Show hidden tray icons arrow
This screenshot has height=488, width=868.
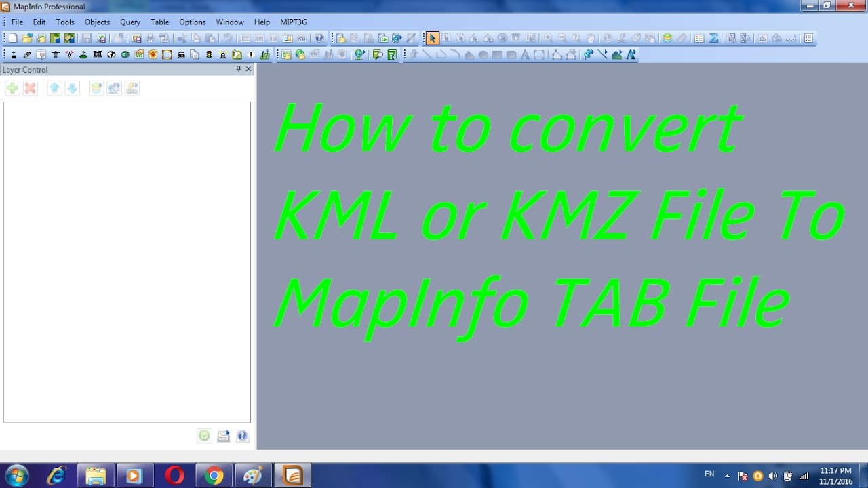pyautogui.click(x=728, y=476)
